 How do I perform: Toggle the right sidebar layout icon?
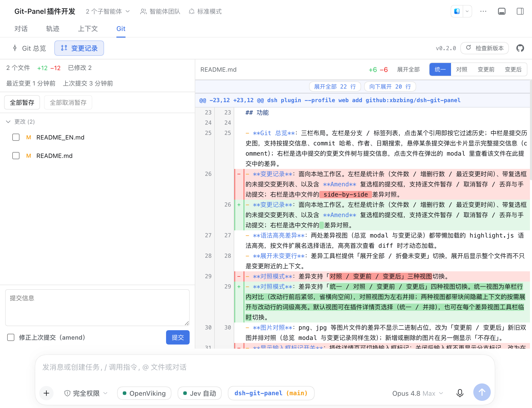(x=520, y=11)
